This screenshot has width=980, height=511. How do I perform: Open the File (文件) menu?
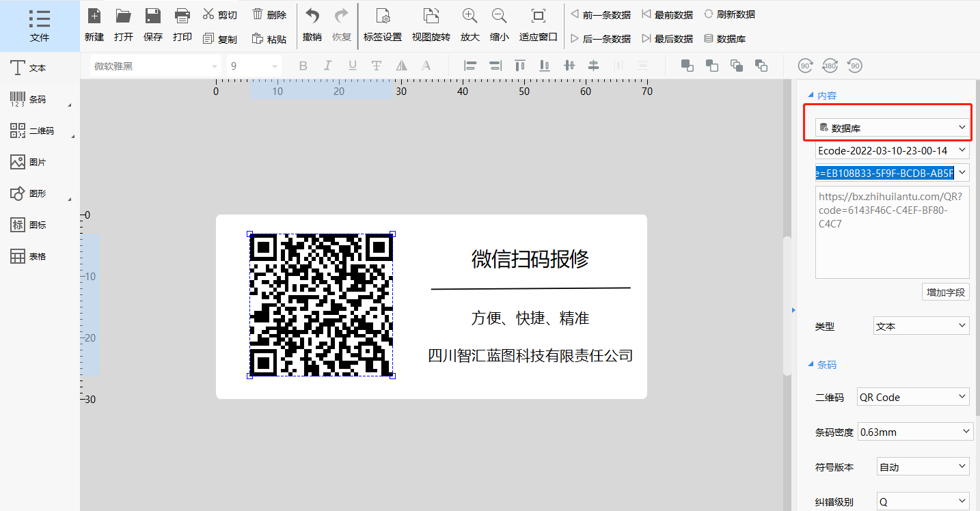40,26
